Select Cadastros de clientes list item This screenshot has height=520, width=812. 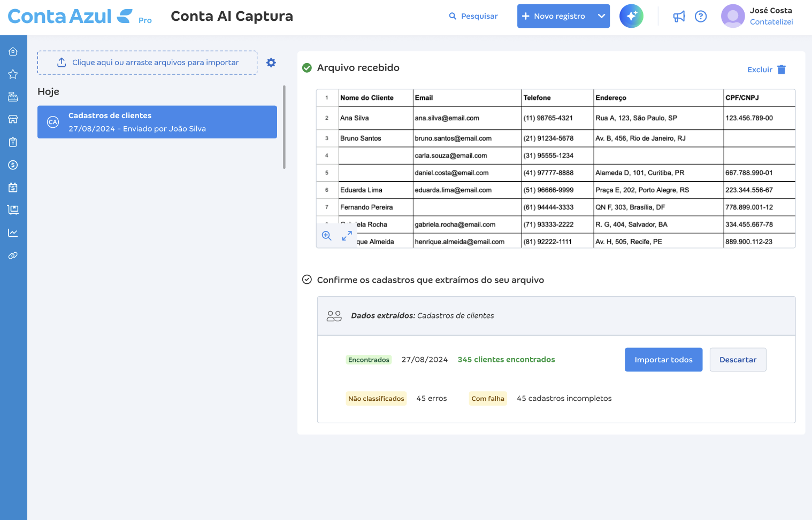tap(157, 122)
